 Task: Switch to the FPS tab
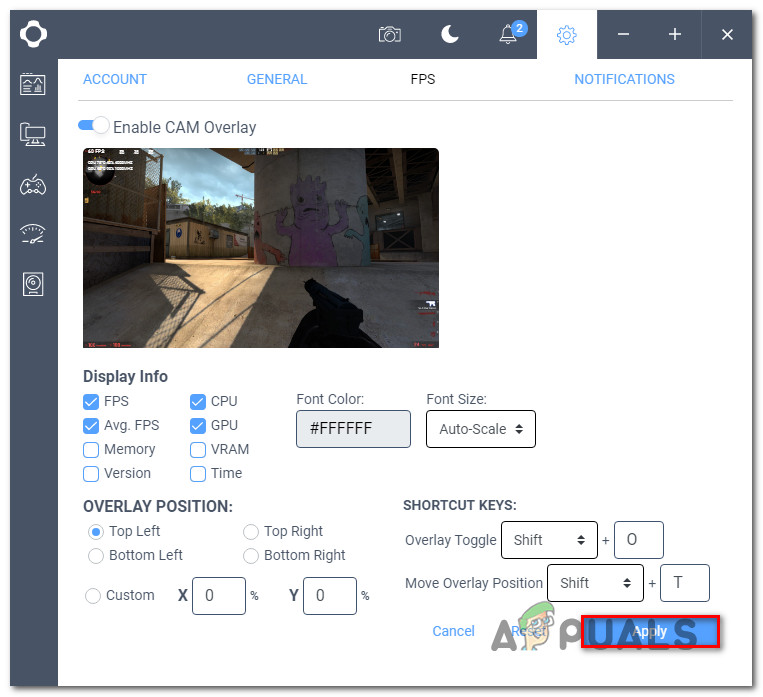423,79
